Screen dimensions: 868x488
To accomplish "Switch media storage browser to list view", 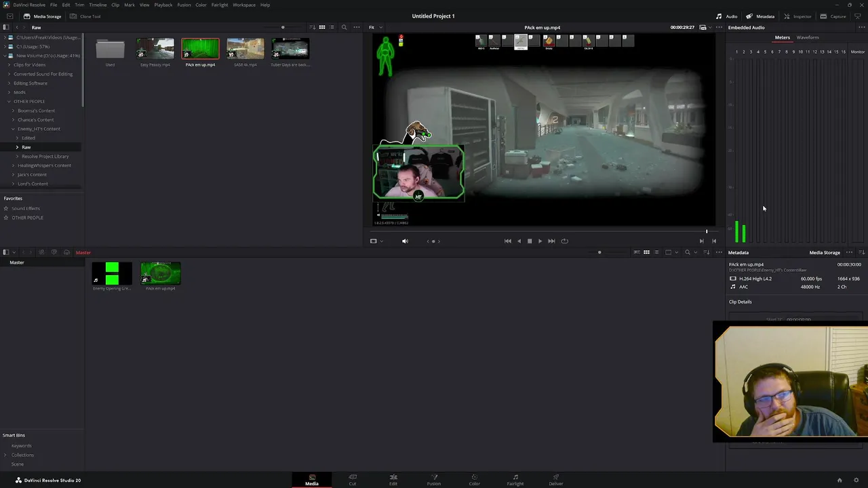I will (332, 27).
